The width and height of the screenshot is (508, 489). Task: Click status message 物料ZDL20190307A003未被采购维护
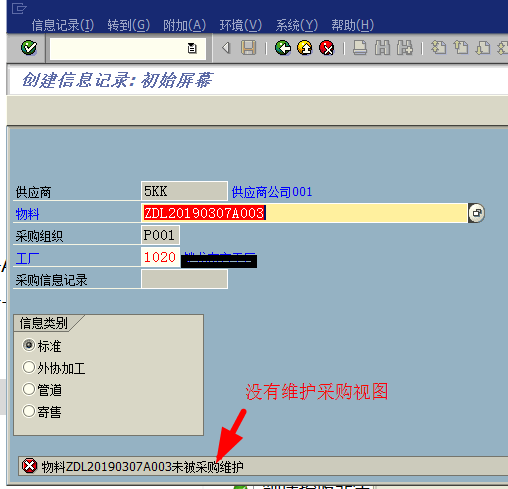(143, 467)
